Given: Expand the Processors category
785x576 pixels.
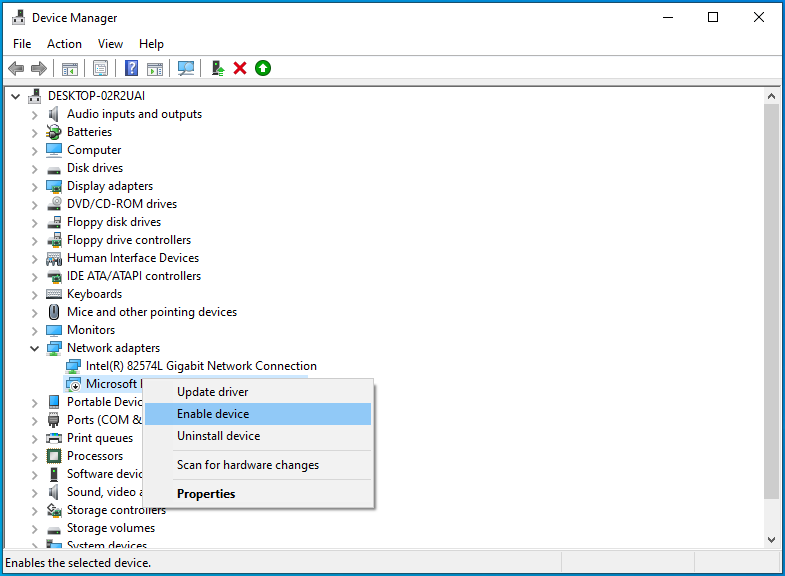Looking at the screenshot, I should tap(34, 457).
